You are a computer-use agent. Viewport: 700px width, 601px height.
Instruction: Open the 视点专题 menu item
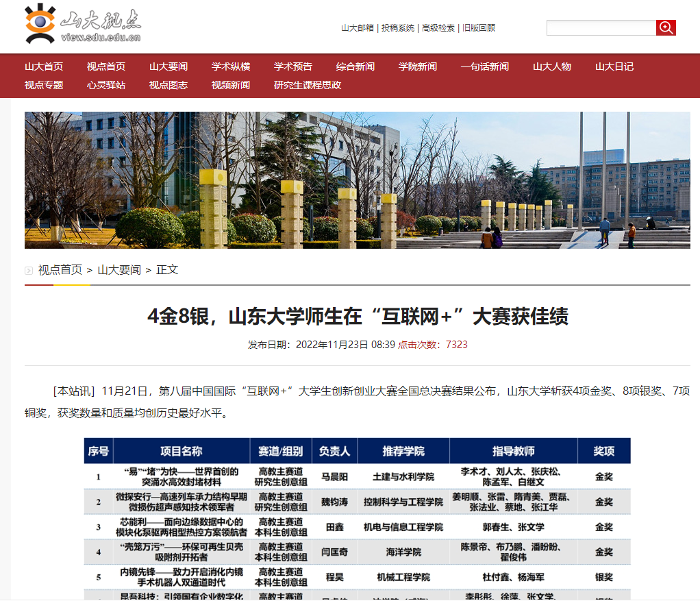point(44,85)
